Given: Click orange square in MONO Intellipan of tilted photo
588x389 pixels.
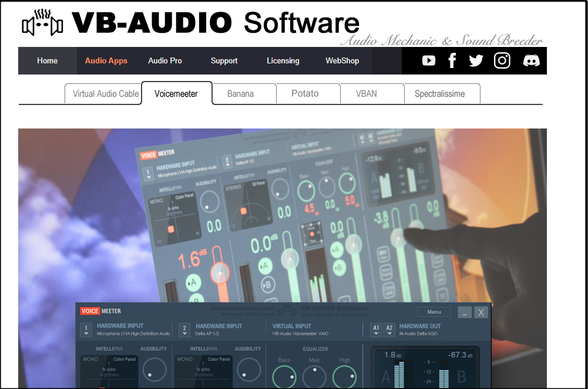Looking at the screenshot, I should (171, 229).
